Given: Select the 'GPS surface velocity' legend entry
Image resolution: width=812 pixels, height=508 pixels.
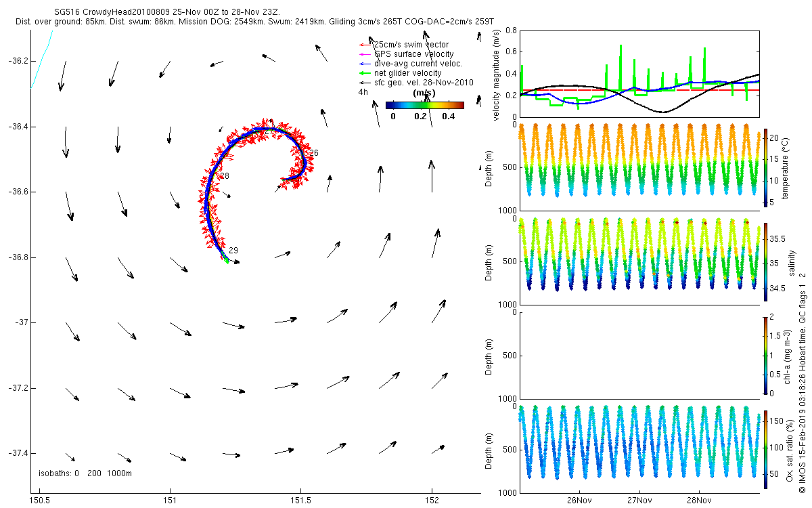Looking at the screenshot, I should (x=406, y=54).
